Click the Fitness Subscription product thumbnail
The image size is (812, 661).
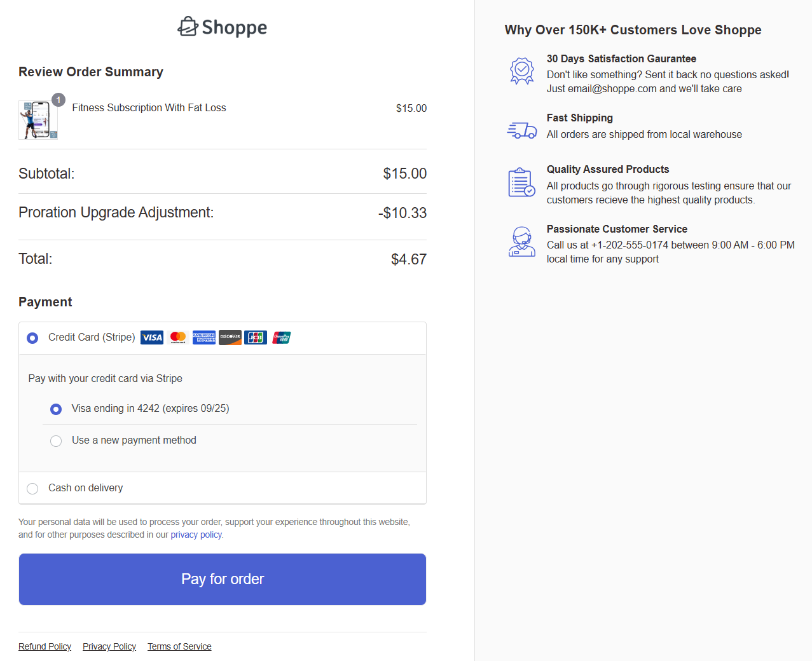(39, 119)
